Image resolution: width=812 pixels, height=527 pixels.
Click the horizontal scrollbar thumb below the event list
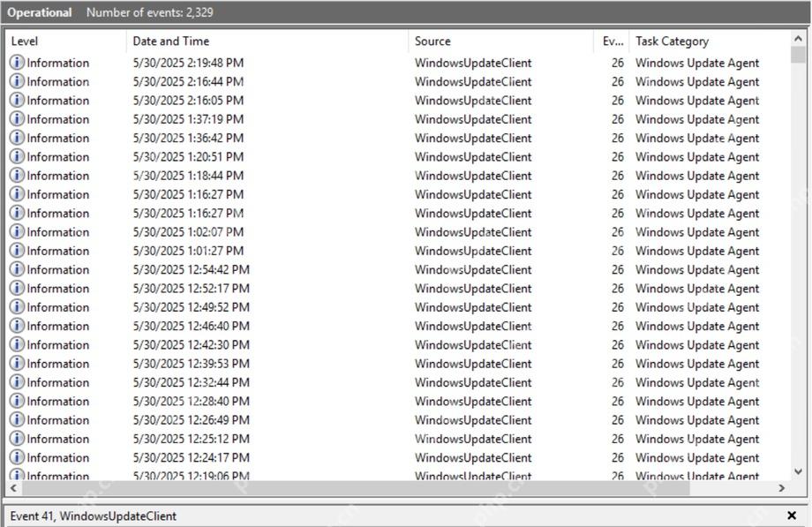(x=356, y=488)
